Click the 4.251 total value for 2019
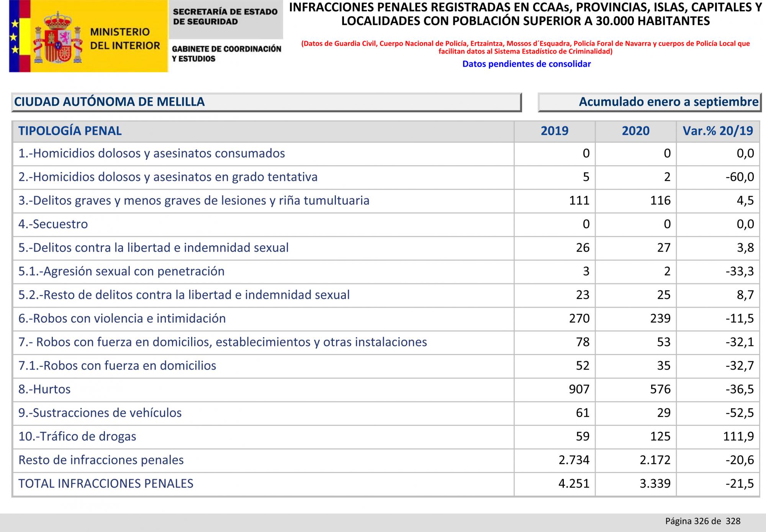Viewport: 766px width, 532px height. [x=574, y=483]
